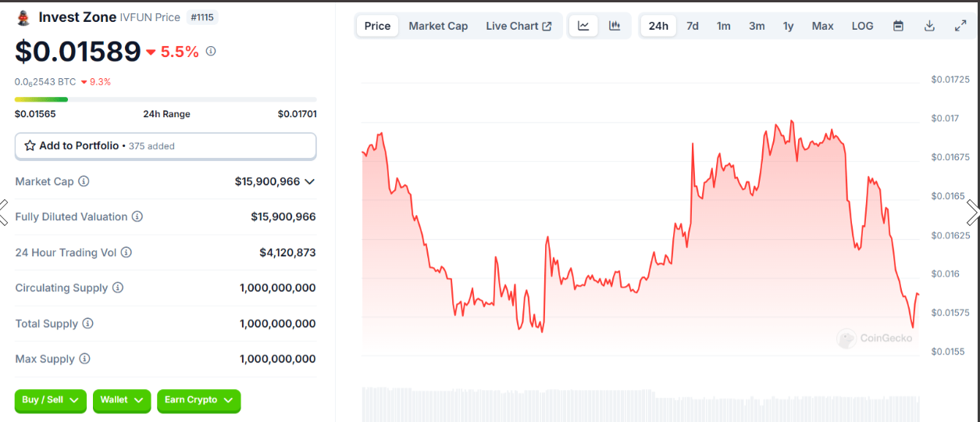Switch to candlestick chart icon

[x=615, y=26]
